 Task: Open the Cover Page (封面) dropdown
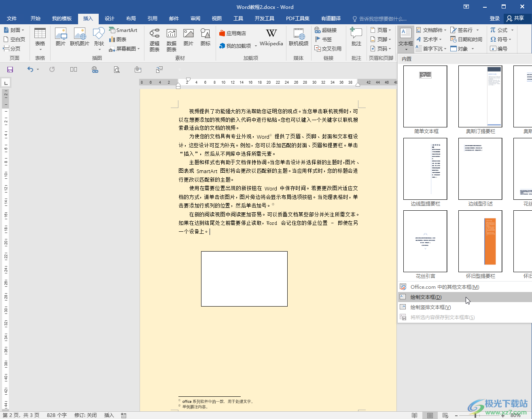(14, 30)
